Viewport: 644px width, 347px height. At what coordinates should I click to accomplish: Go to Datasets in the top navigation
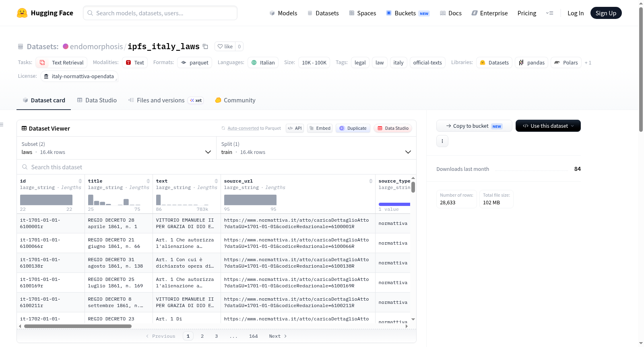pyautogui.click(x=323, y=13)
